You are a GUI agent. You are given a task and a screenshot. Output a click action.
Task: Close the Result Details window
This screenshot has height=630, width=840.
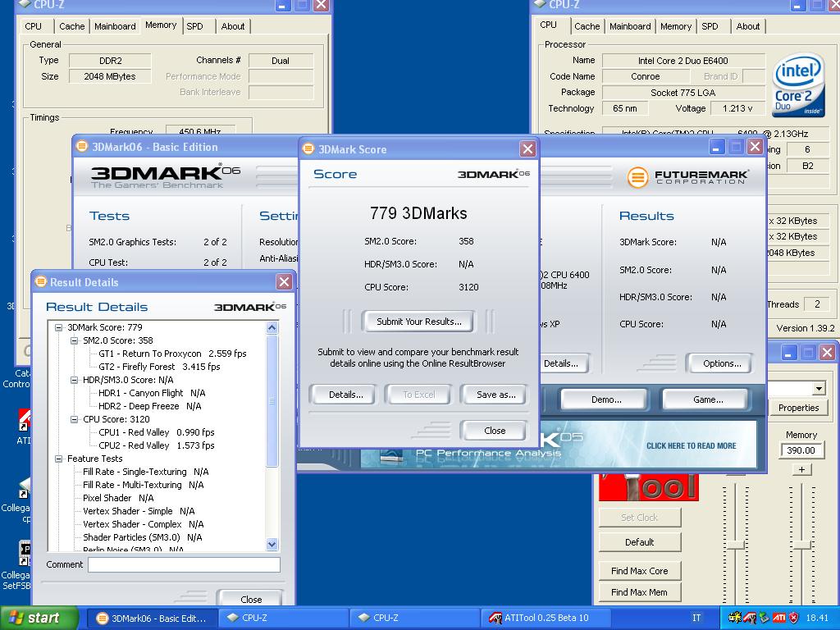tap(284, 282)
